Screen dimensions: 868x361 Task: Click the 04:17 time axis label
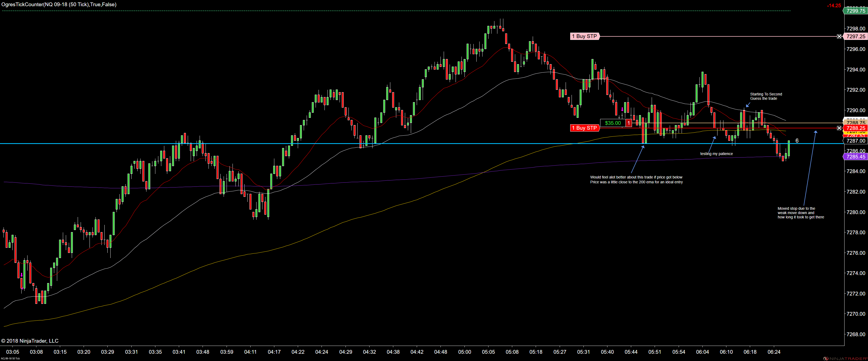[274, 352]
